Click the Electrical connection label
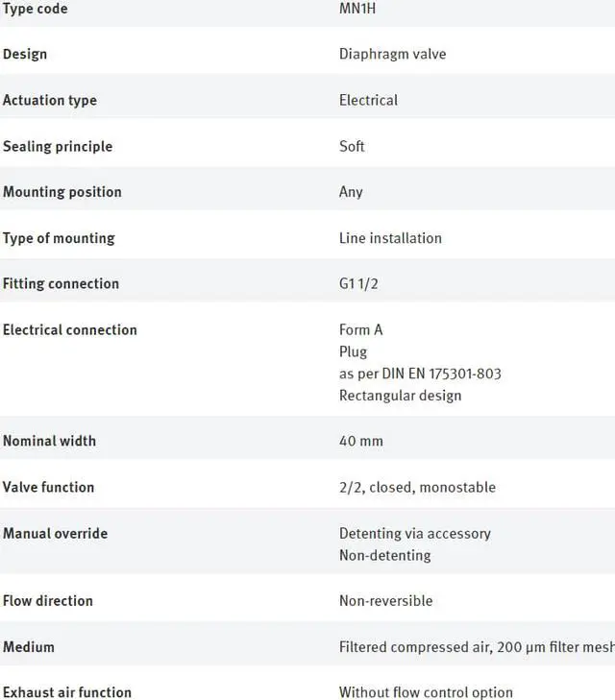615x700 pixels. 70,330
